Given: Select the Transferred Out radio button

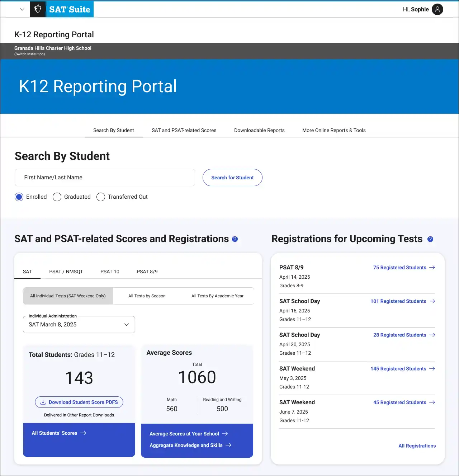Looking at the screenshot, I should 101,197.
